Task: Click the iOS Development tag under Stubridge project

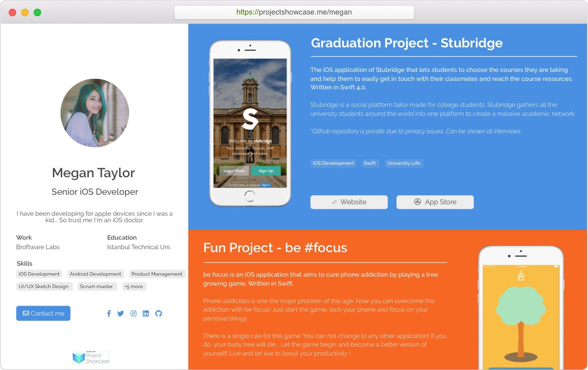Action: pos(333,163)
